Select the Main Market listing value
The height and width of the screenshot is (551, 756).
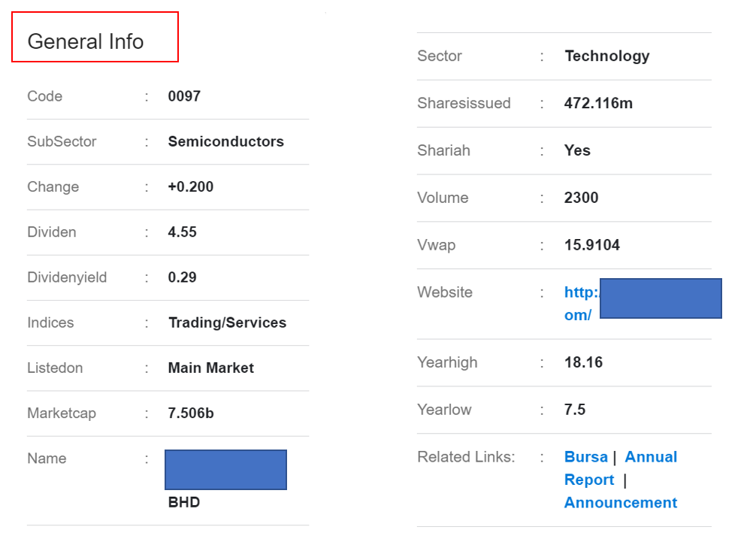click(x=210, y=368)
